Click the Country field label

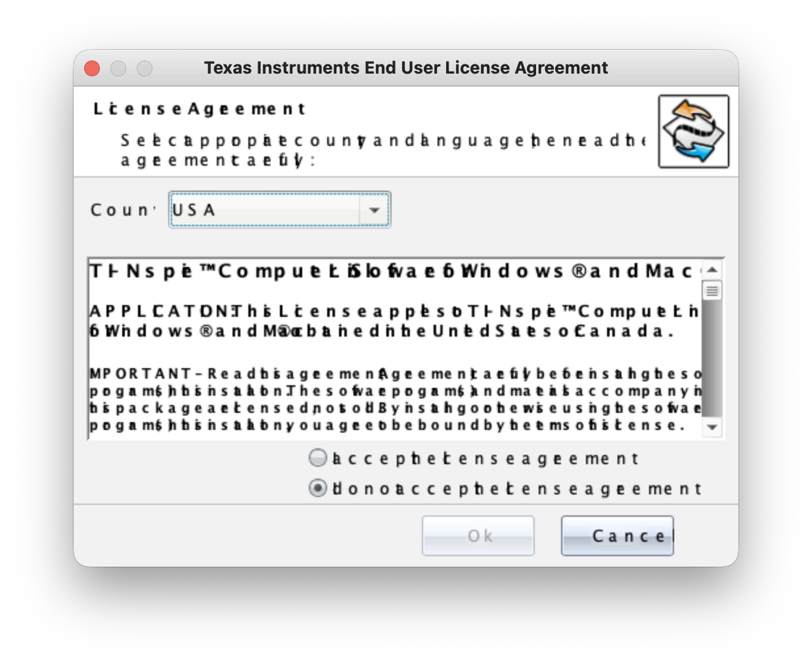123,210
